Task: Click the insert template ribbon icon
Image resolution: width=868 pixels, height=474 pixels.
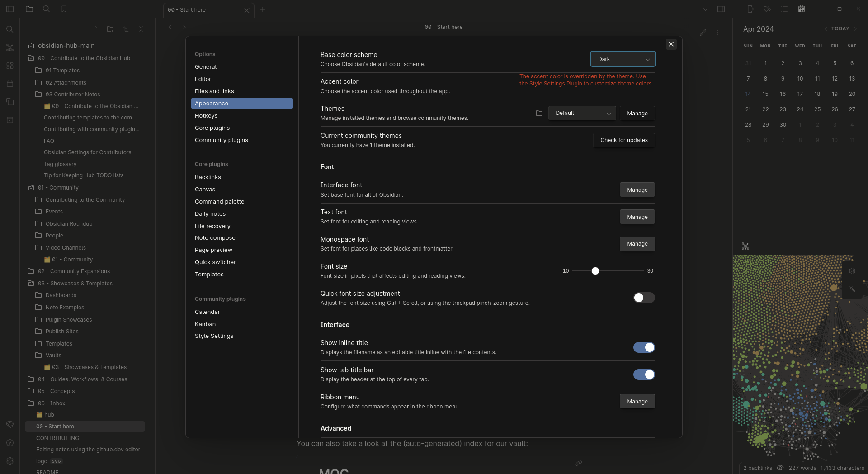Action: [10, 102]
